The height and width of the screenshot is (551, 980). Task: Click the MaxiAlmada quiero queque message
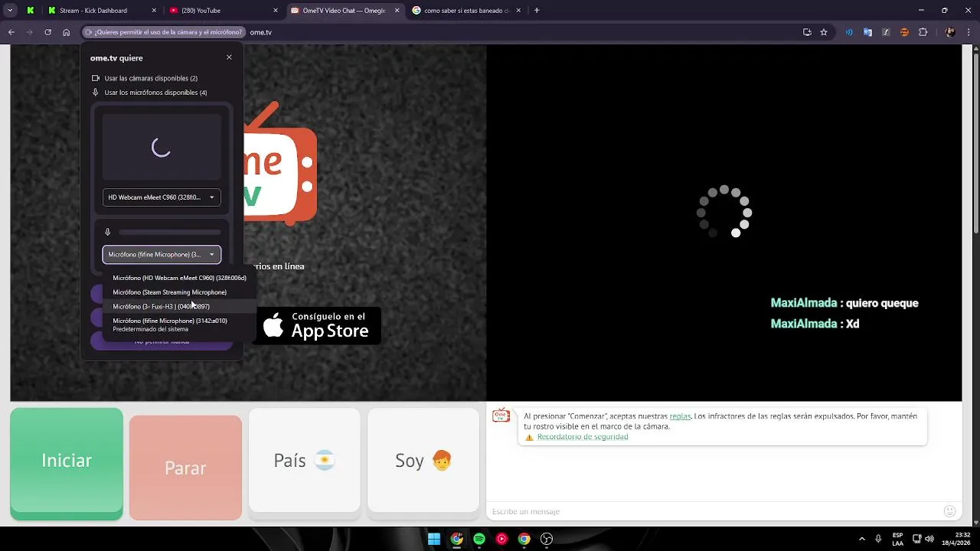point(844,303)
